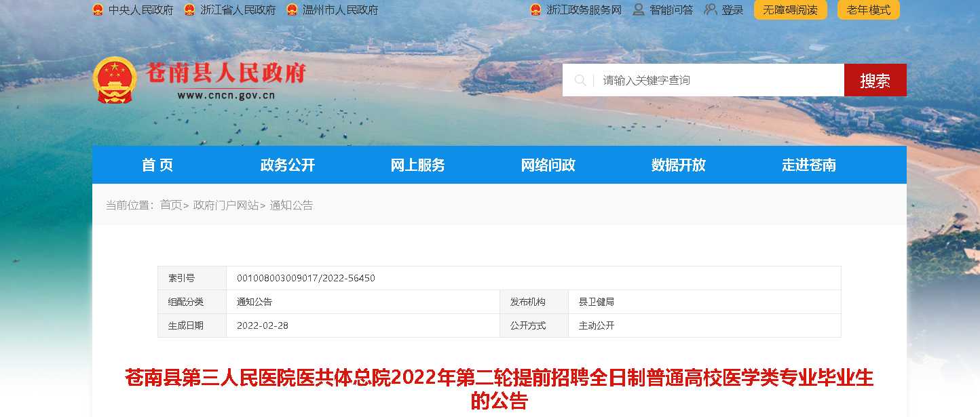Click the 智能问答 person icon
980x417 pixels.
[x=639, y=10]
